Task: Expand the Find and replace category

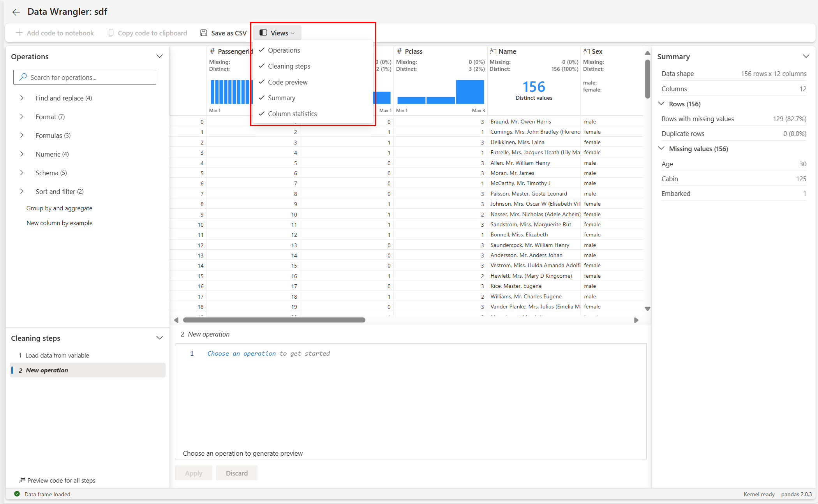Action: point(22,98)
